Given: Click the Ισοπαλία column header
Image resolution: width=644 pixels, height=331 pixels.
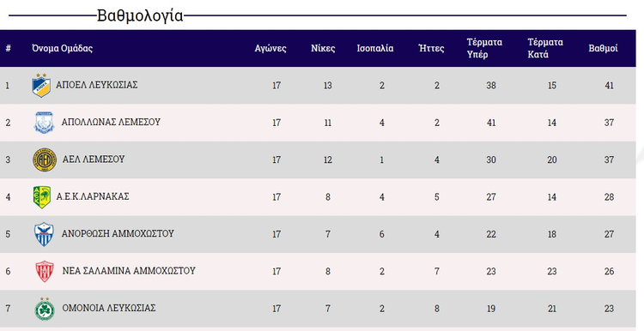Looking at the screenshot, I should tap(375, 48).
